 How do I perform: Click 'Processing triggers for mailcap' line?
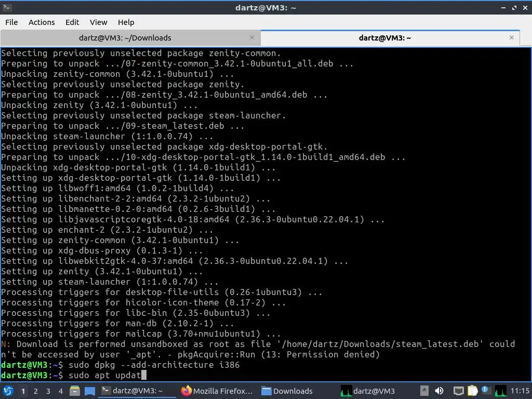[x=141, y=334]
